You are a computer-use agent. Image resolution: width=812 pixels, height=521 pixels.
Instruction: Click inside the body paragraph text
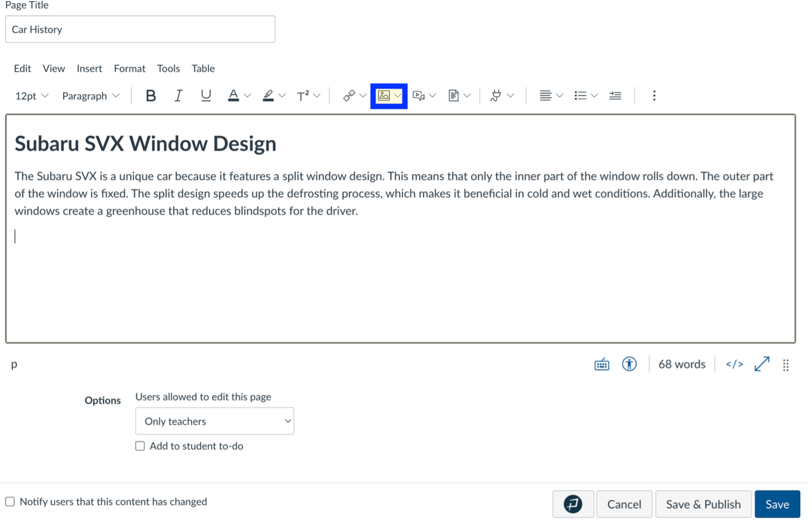tap(394, 194)
